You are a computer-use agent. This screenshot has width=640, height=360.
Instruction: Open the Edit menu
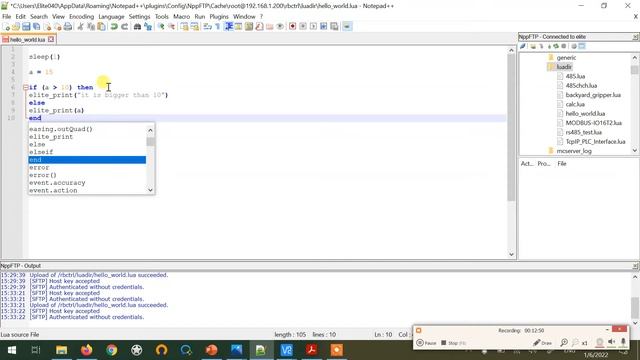tap(20, 17)
